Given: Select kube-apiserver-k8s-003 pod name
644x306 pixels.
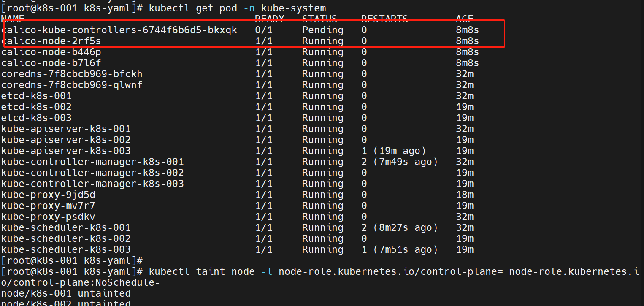Looking at the screenshot, I should click(66, 151).
